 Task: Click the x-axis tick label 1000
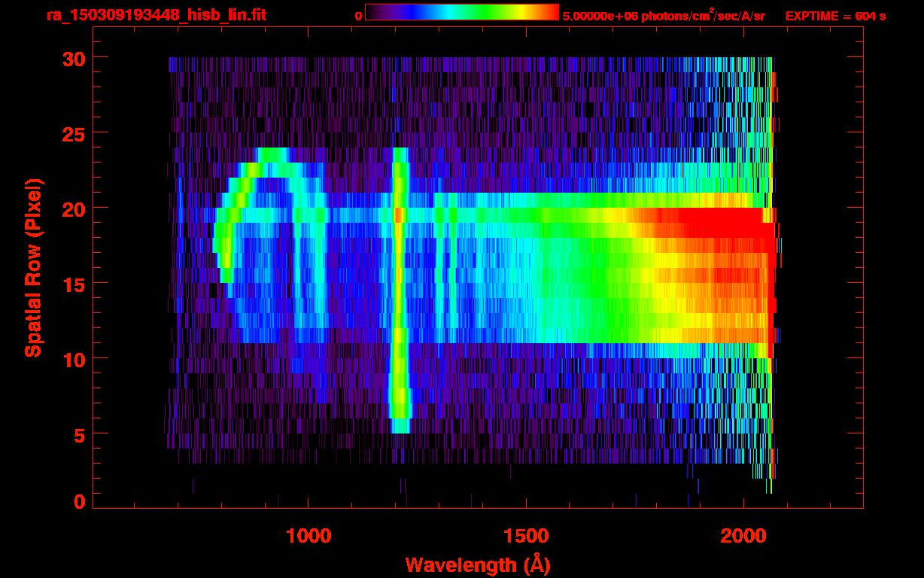[x=308, y=536]
